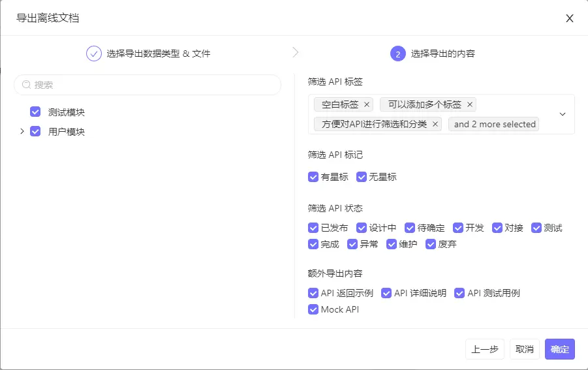
Task: Toggle the 维护 status checkbox
Action: coord(392,245)
